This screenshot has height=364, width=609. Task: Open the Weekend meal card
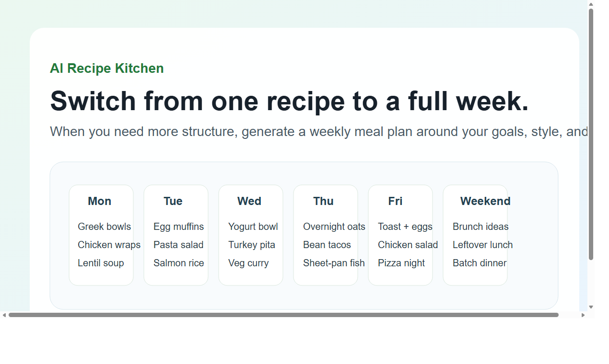[x=485, y=201]
